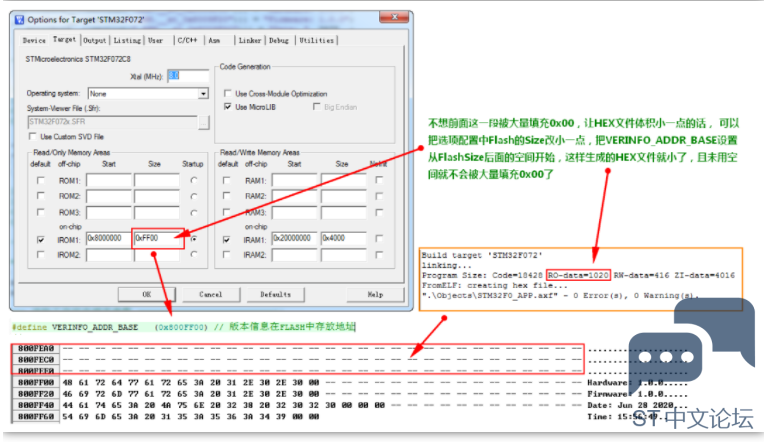Viewport: 766px width, 442px height.
Task: Enable Use Custom SVD File checkbox
Action: tap(33, 136)
